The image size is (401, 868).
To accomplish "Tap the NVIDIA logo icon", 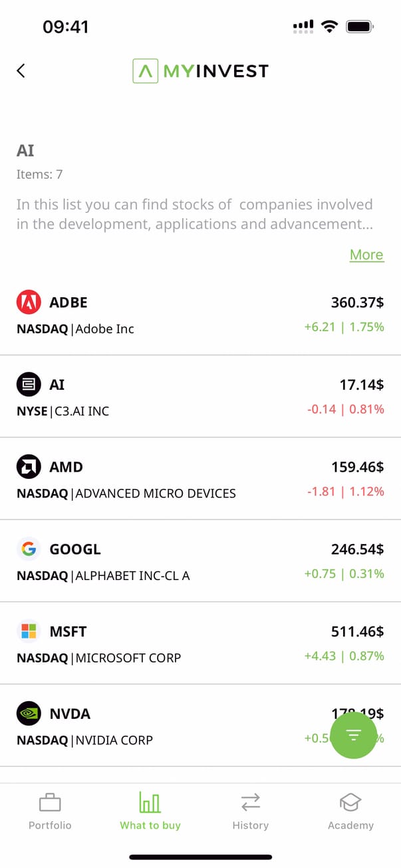I will 28,714.
